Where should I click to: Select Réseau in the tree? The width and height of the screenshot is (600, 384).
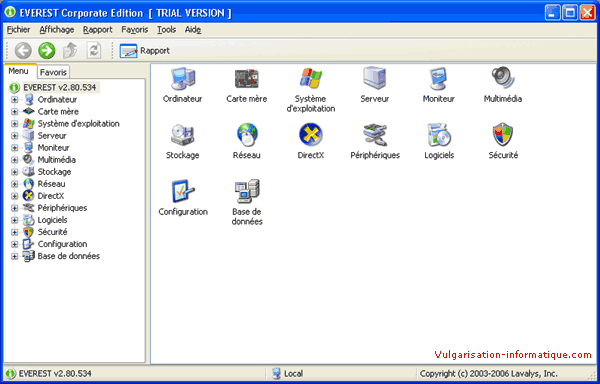click(51, 184)
